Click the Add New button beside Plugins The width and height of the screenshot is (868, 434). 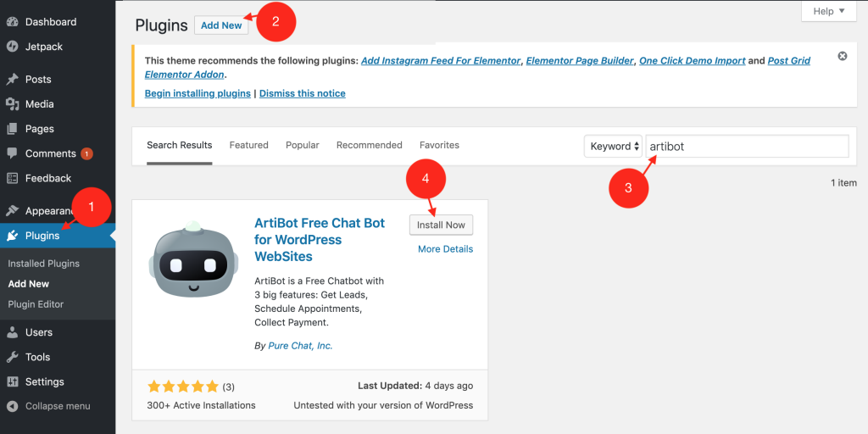[x=221, y=25]
